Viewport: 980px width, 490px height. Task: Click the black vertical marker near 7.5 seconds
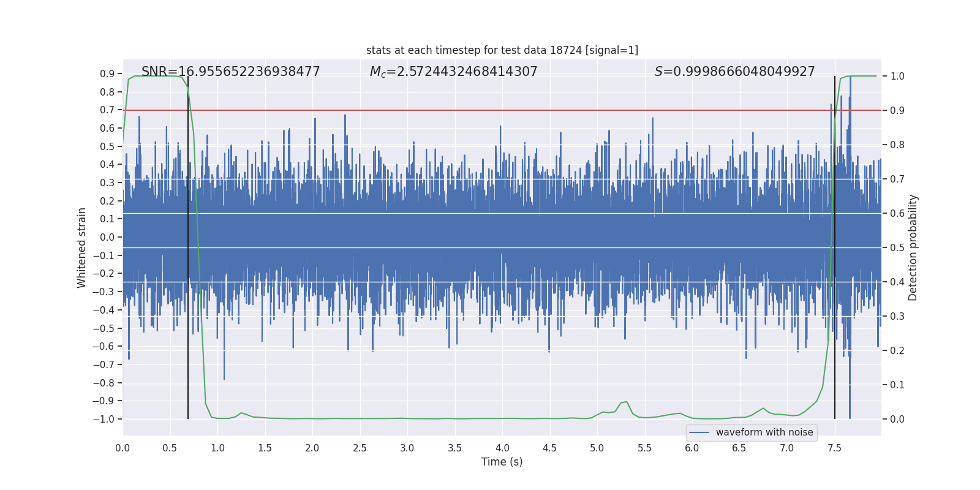(x=835, y=247)
